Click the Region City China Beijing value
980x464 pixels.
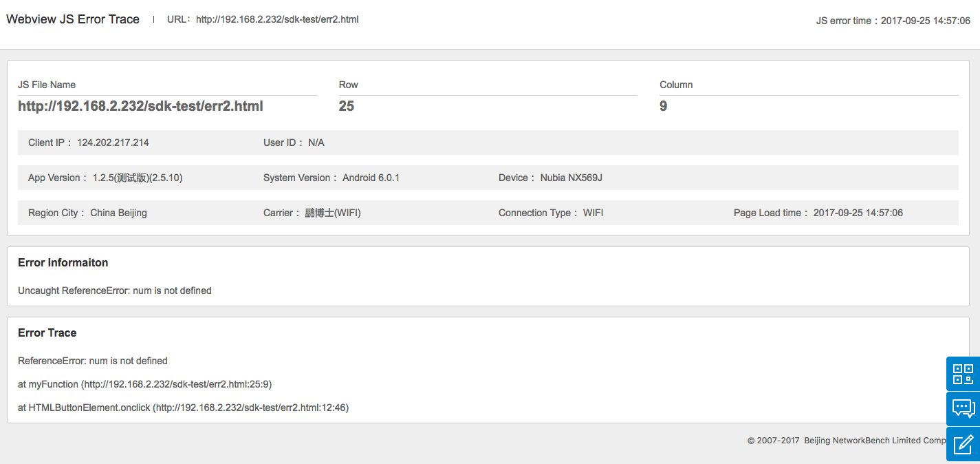point(118,213)
